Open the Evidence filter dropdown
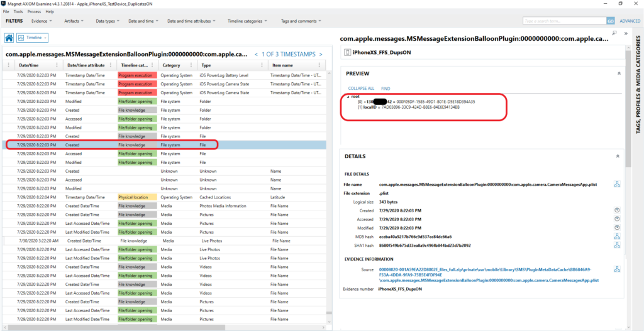This screenshot has width=644, height=331. [42, 21]
